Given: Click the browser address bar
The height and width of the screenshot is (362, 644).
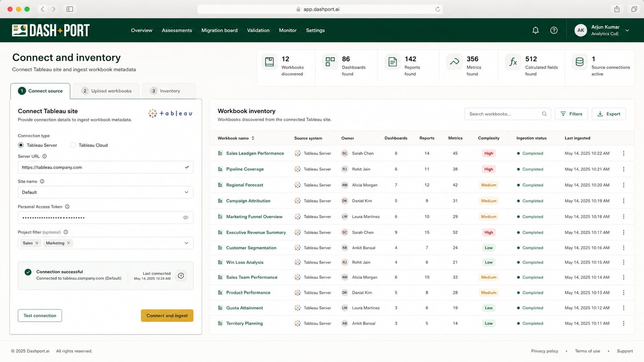Looking at the screenshot, I should click(320, 9).
